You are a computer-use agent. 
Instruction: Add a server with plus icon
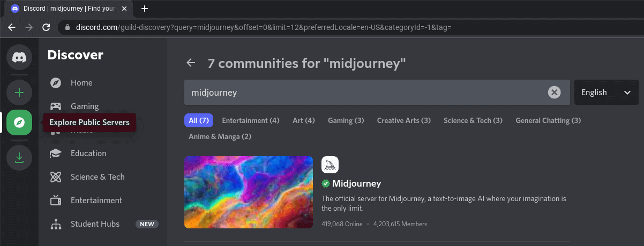click(19, 93)
